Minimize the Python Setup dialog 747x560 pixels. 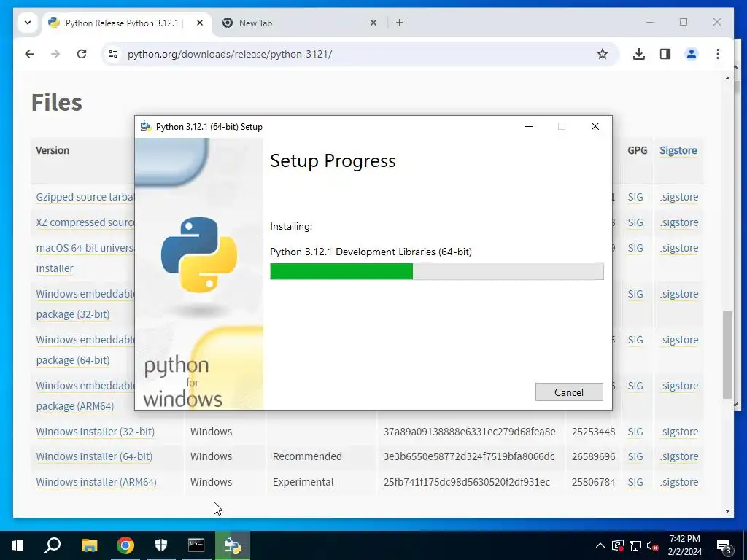[x=529, y=126]
